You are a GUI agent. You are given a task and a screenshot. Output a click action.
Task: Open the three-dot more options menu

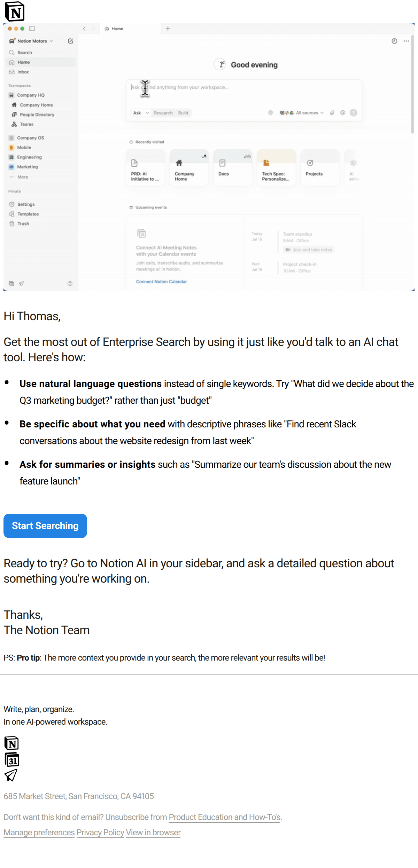click(406, 41)
